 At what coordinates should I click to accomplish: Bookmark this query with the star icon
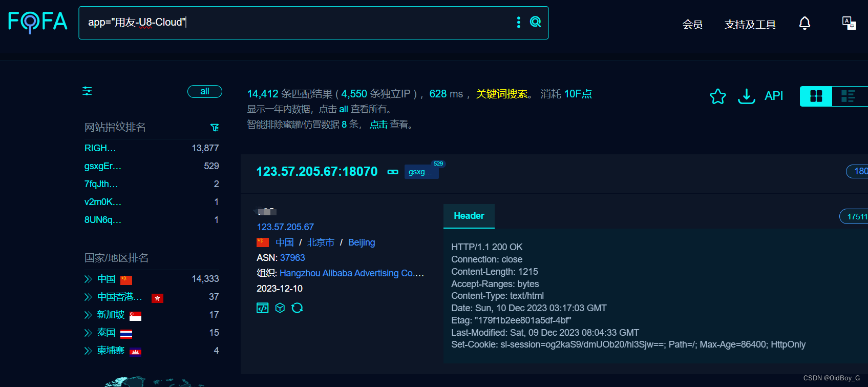click(718, 96)
